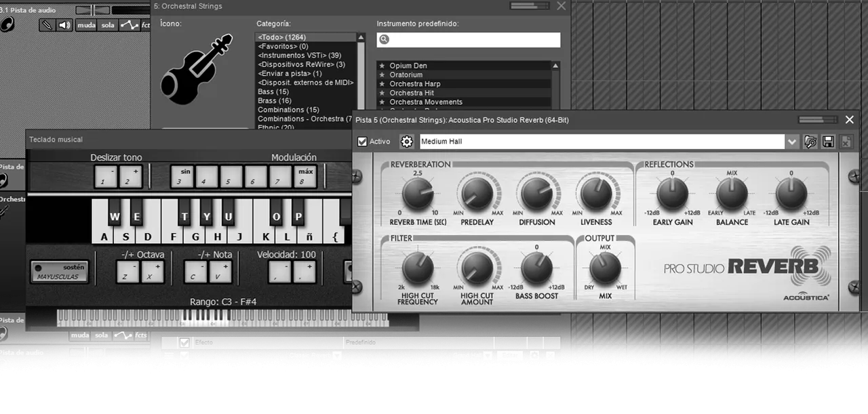Click the instrument search field
The height and width of the screenshot is (414, 868).
coord(469,40)
